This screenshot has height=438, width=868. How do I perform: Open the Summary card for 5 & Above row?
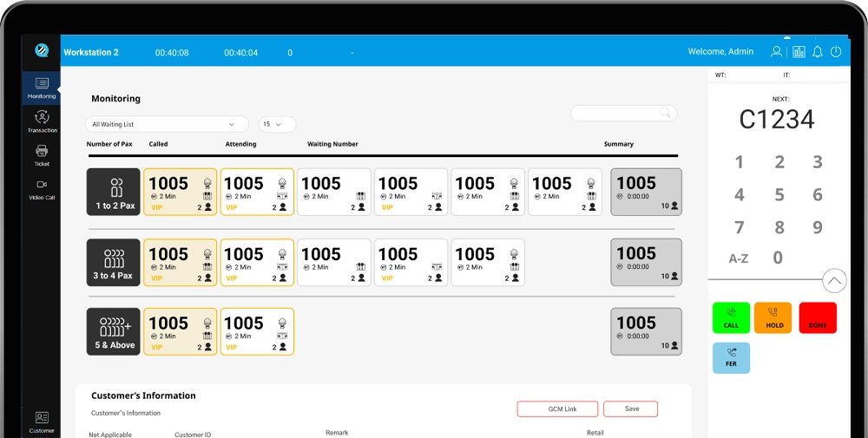point(646,331)
